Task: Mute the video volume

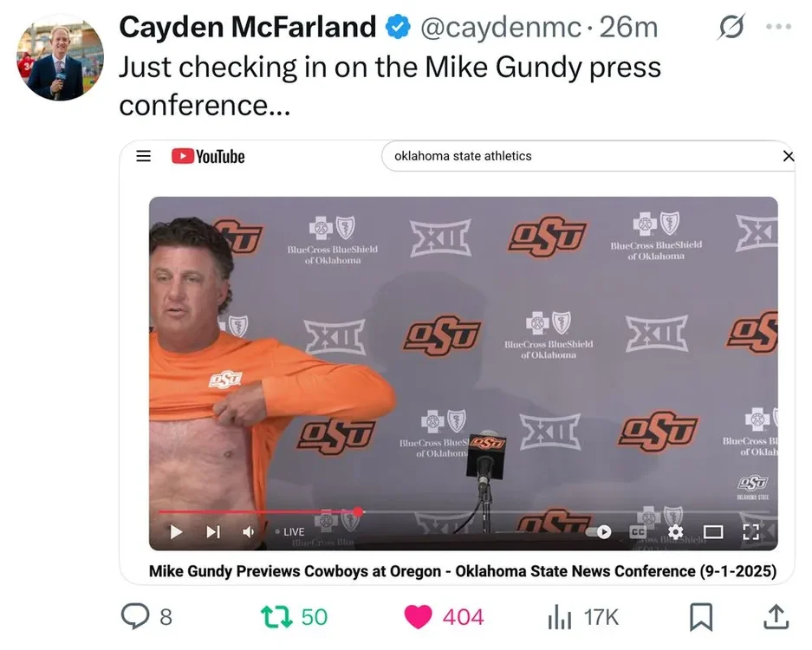Action: [248, 532]
